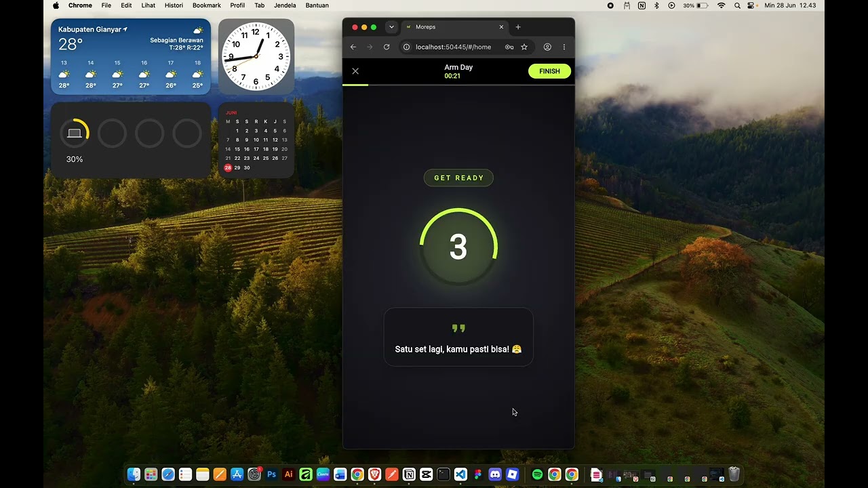
Task: Open App Store from the dock
Action: pyautogui.click(x=237, y=474)
